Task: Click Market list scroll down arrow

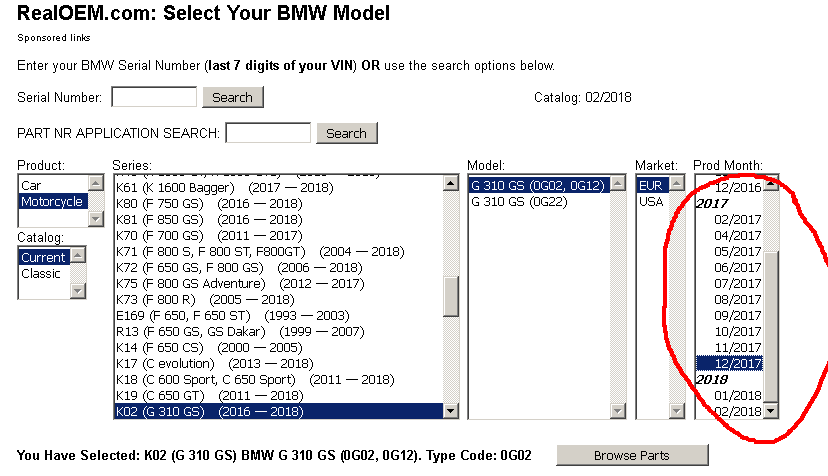Action: pyautogui.click(x=677, y=410)
